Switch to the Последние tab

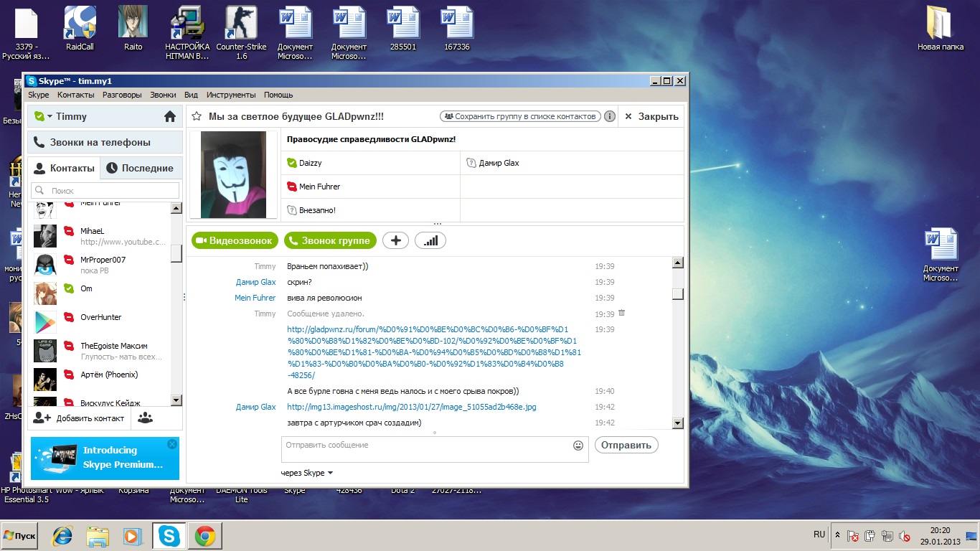click(140, 168)
